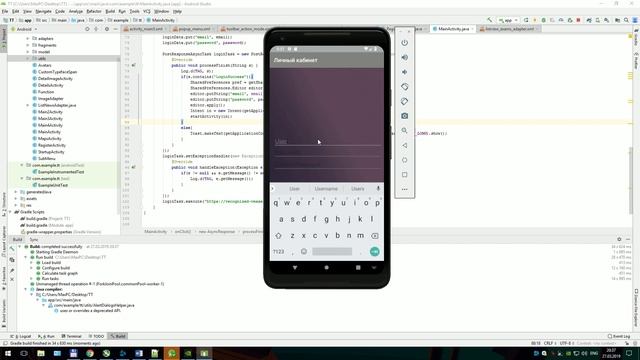Tap the green enter key on the phone keyboard
Screen dimensions: 640x360
pyautogui.click(x=374, y=251)
